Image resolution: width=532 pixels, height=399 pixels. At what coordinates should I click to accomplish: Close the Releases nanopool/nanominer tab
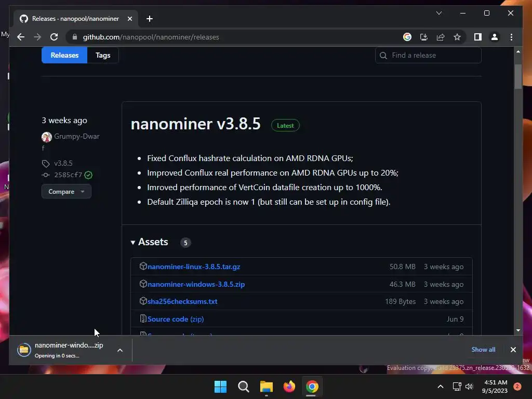[129, 19]
